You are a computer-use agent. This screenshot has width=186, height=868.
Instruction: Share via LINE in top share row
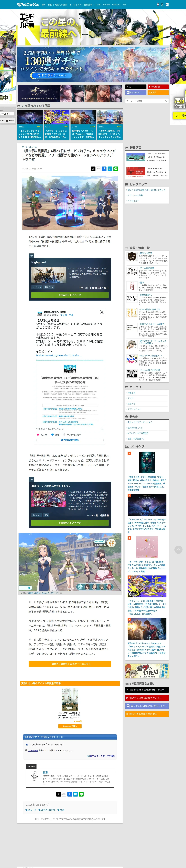tap(115, 169)
